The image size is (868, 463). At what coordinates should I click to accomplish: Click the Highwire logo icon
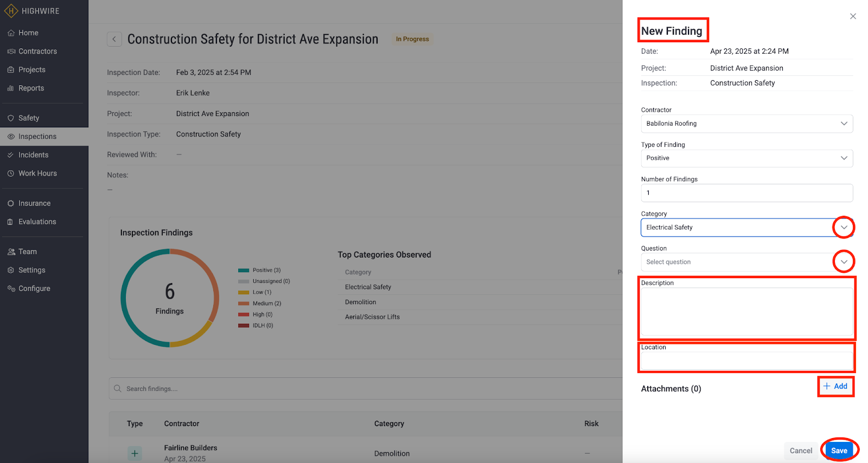[11, 11]
